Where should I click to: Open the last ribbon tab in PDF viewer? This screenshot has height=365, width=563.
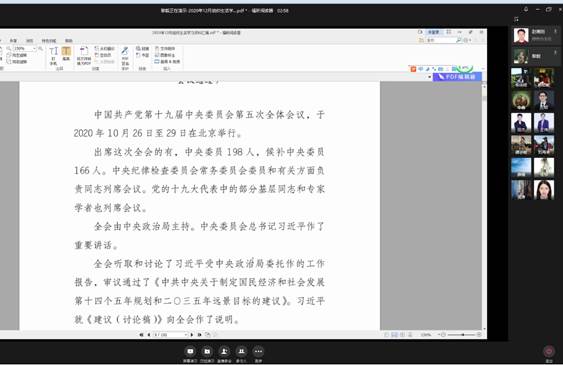(69, 41)
